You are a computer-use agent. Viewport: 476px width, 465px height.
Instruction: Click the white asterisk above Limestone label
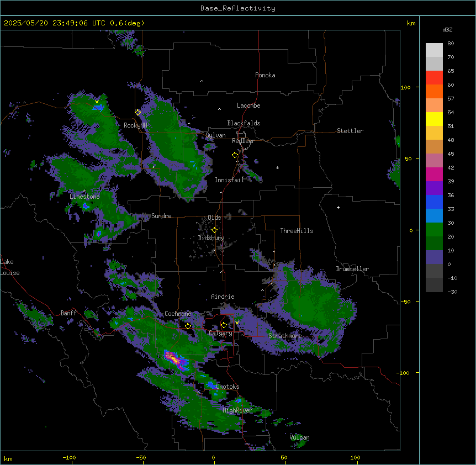(x=84, y=191)
